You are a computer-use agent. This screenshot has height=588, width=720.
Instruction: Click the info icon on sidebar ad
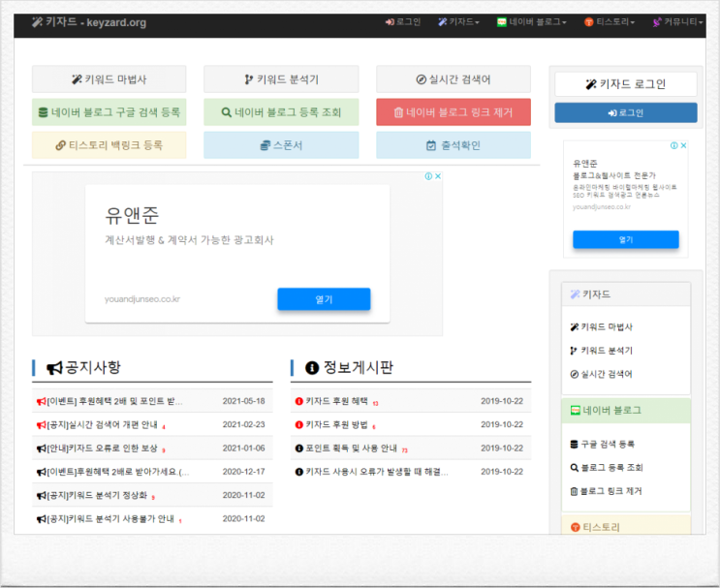click(x=673, y=145)
